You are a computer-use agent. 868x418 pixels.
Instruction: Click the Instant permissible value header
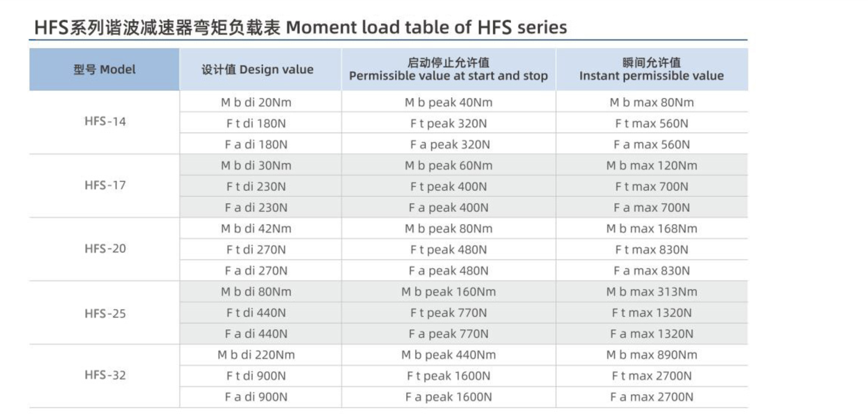tap(651, 69)
